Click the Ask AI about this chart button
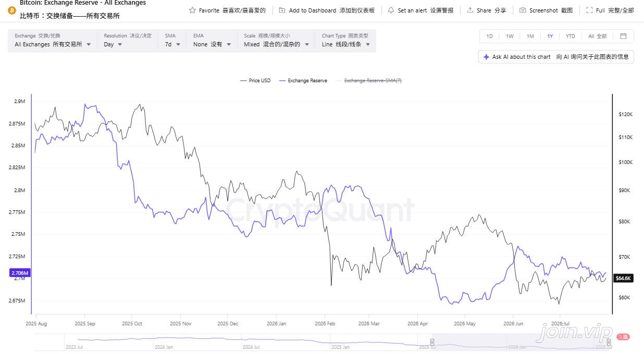The width and height of the screenshot is (644, 354). click(556, 57)
